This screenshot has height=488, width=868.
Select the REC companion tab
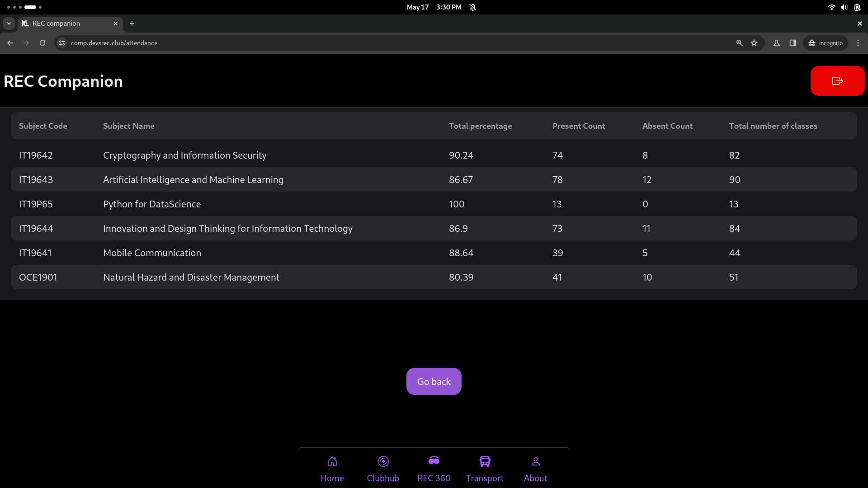(70, 23)
